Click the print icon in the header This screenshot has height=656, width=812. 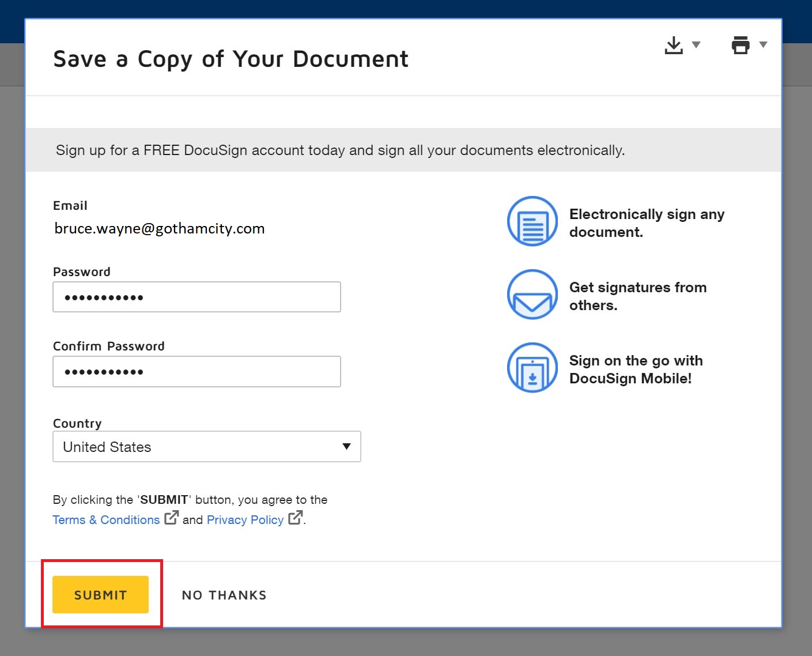741,45
